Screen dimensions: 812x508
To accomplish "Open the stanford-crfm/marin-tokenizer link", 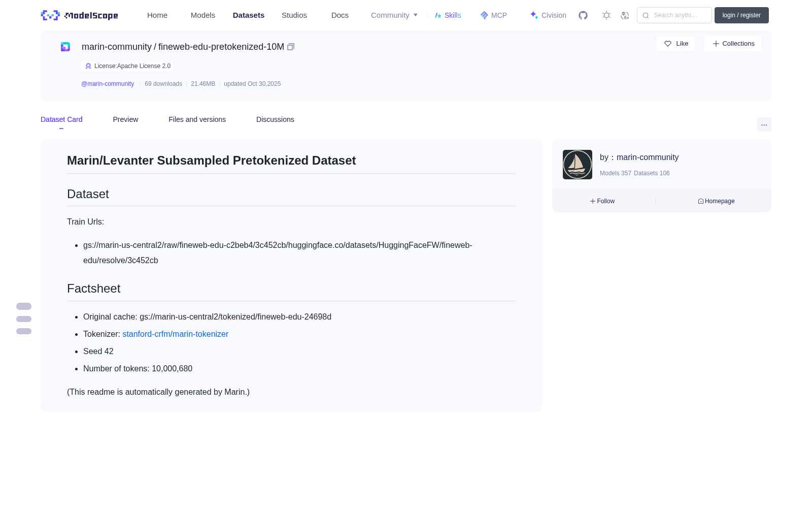I will [x=176, y=334].
